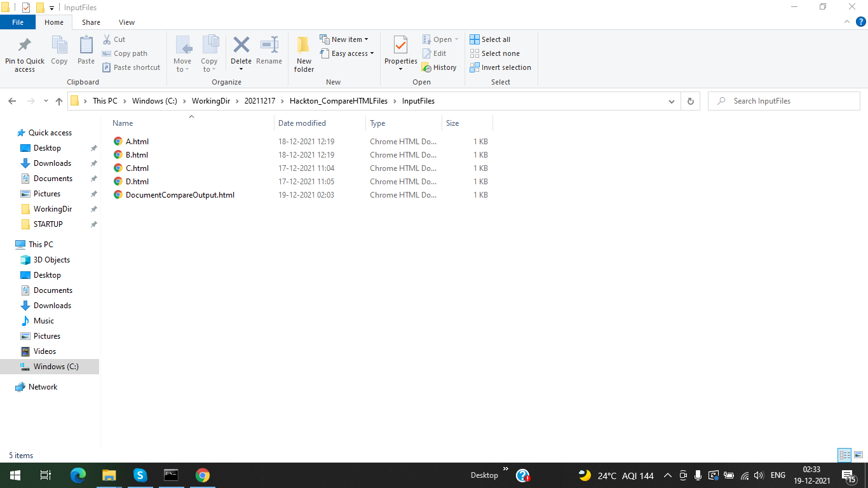Click the Search InputFiles field
This screenshot has width=868, height=488.
click(784, 101)
